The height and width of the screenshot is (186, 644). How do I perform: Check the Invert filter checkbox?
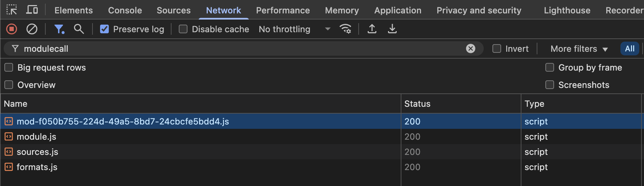497,48
